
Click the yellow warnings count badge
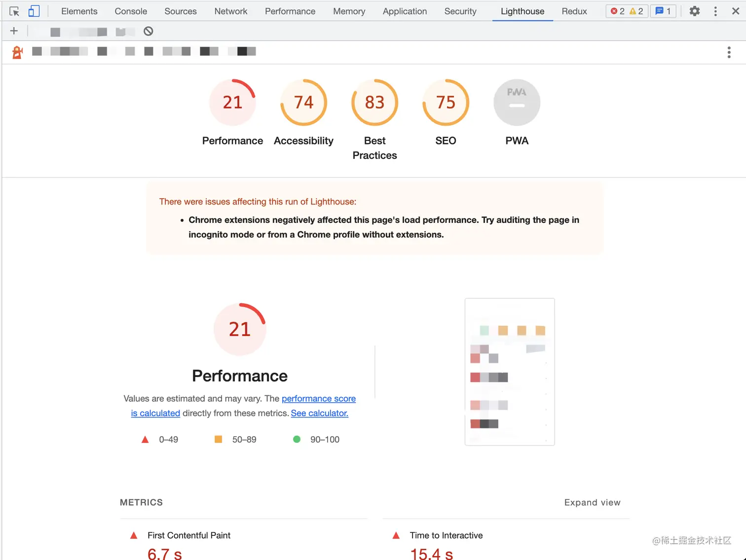pos(636,11)
